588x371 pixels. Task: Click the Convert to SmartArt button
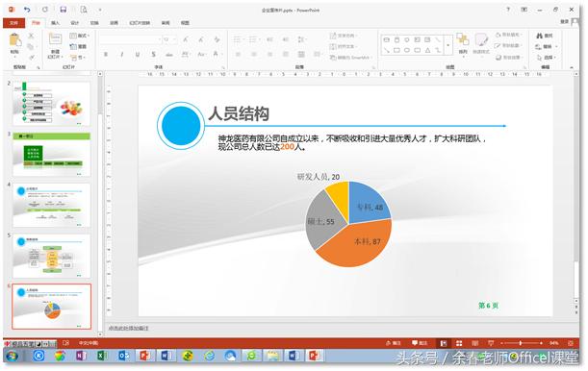point(350,58)
